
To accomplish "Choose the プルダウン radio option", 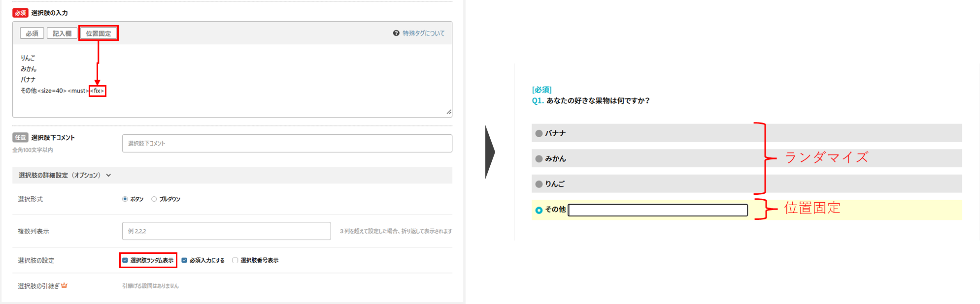I will click(154, 199).
